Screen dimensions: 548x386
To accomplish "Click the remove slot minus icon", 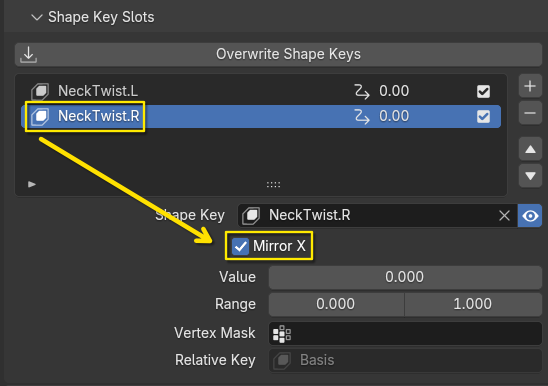I will point(530,113).
